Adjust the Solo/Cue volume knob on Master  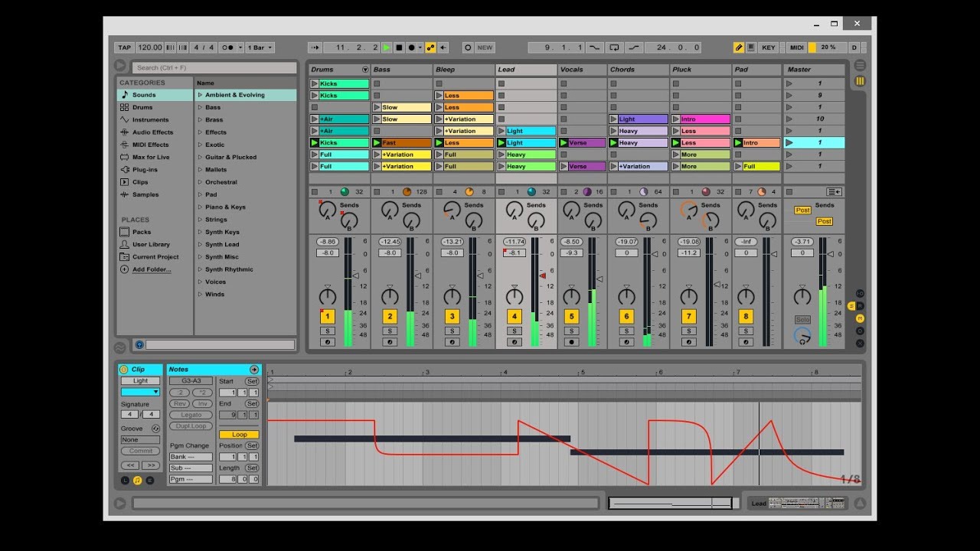(802, 335)
